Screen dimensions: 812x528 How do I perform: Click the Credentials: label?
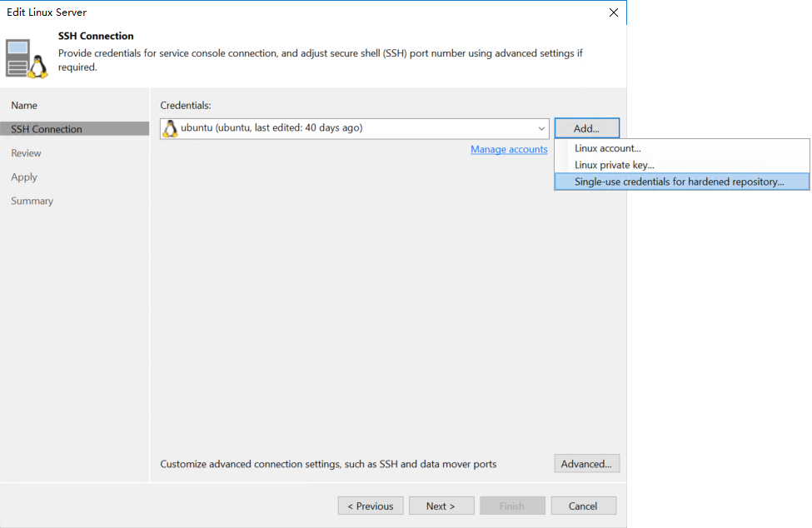(186, 105)
